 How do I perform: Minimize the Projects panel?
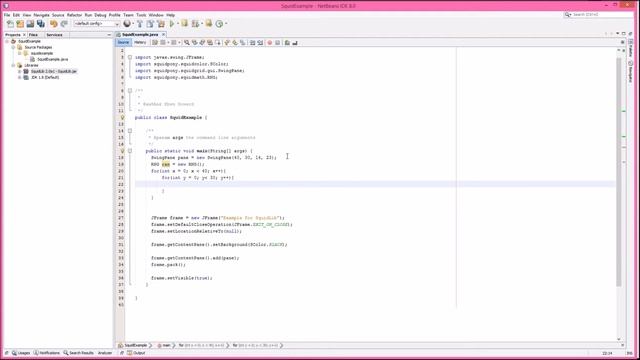tap(109, 35)
